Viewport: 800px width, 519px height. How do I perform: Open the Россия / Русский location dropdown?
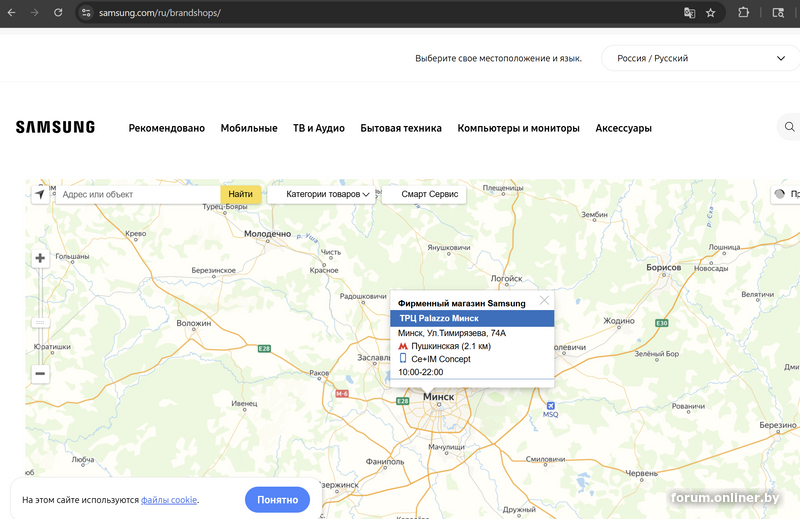(x=701, y=58)
